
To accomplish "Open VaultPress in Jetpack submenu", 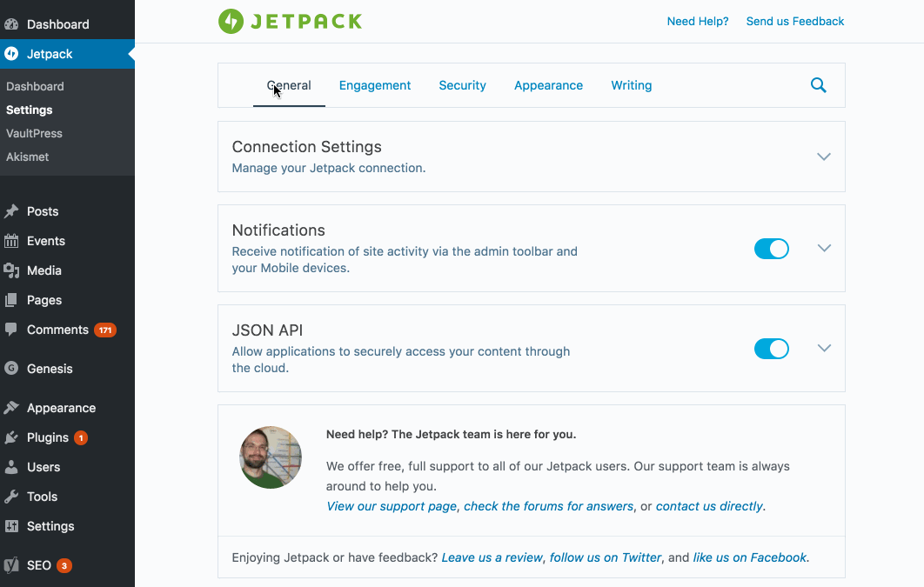I will [x=34, y=133].
